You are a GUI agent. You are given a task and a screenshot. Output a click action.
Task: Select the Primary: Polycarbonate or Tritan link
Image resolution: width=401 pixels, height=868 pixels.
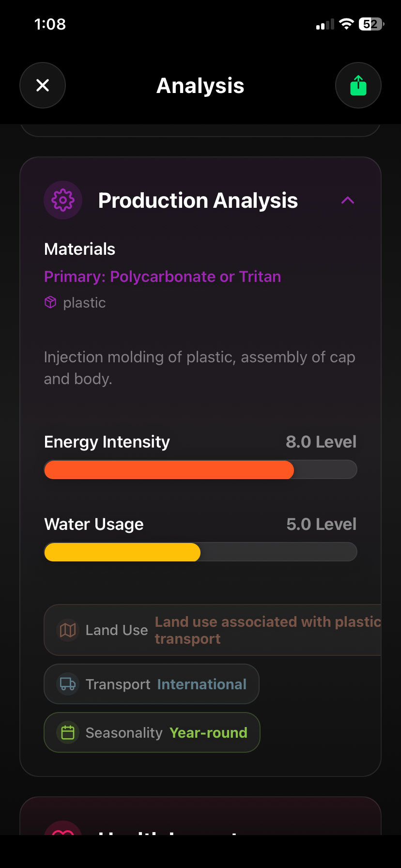162,277
